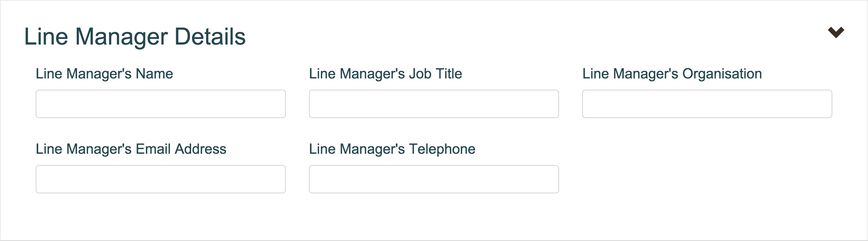Click into the Line Manager's Name field
This screenshot has width=868, height=241.
pyautogui.click(x=160, y=104)
